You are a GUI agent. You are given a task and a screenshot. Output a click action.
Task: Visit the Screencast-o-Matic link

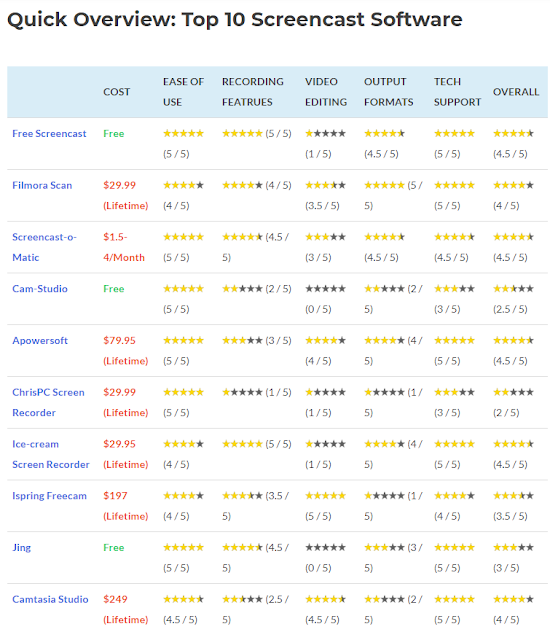(x=44, y=247)
